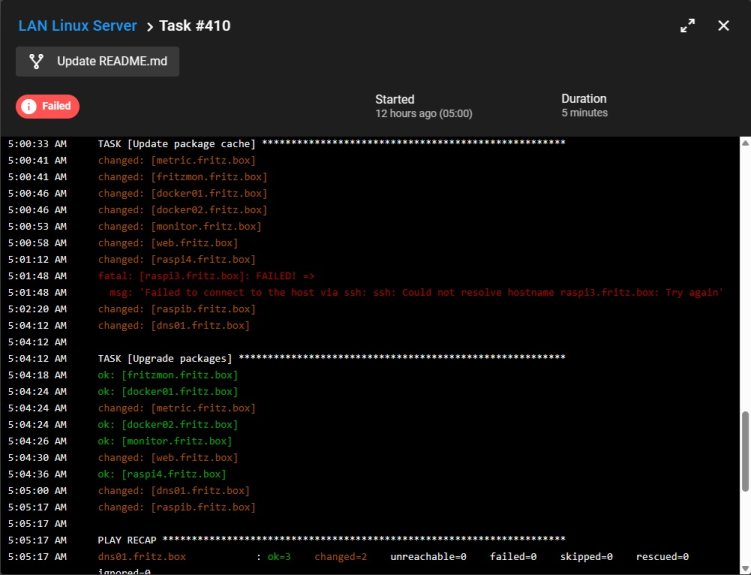Open the LAN Linux Server template link
Image resolution: width=751 pixels, height=575 pixels.
coord(77,26)
